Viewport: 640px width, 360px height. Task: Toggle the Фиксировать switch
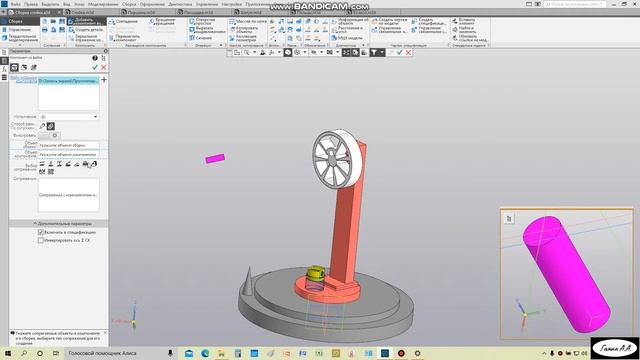(49, 135)
